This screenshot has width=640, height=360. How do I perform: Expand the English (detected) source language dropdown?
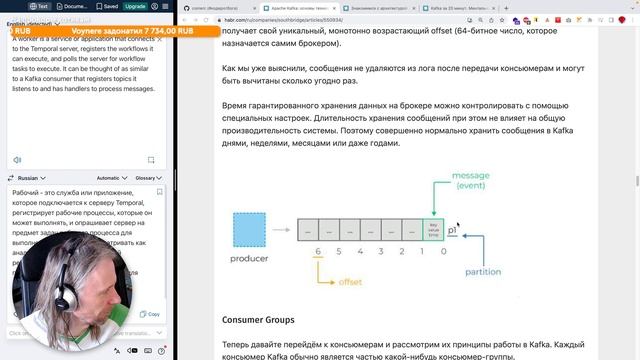pos(33,24)
